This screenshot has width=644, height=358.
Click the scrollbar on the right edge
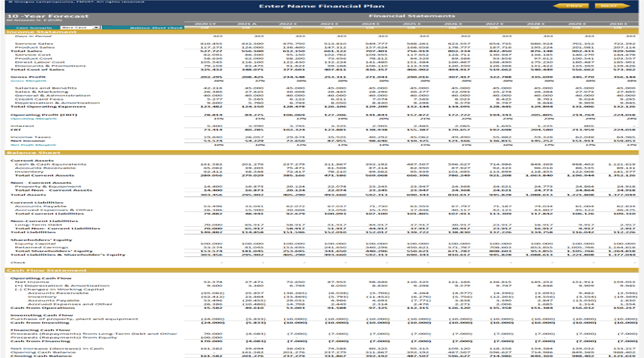click(x=642, y=179)
